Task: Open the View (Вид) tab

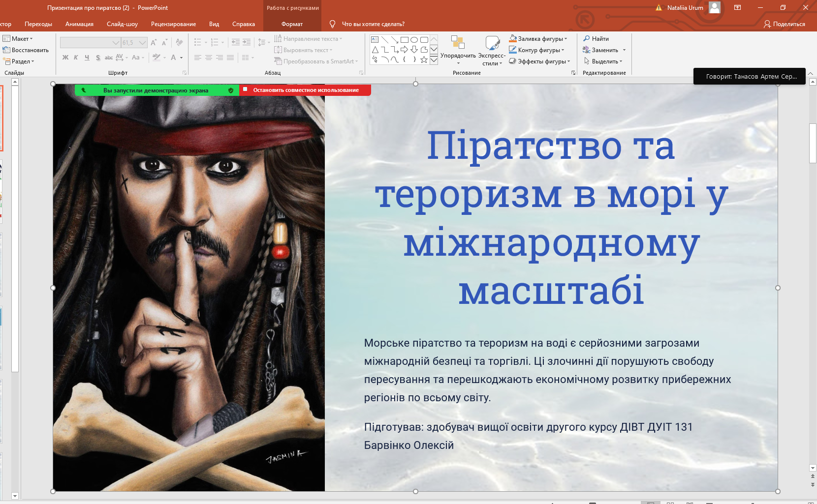Action: 214,24
